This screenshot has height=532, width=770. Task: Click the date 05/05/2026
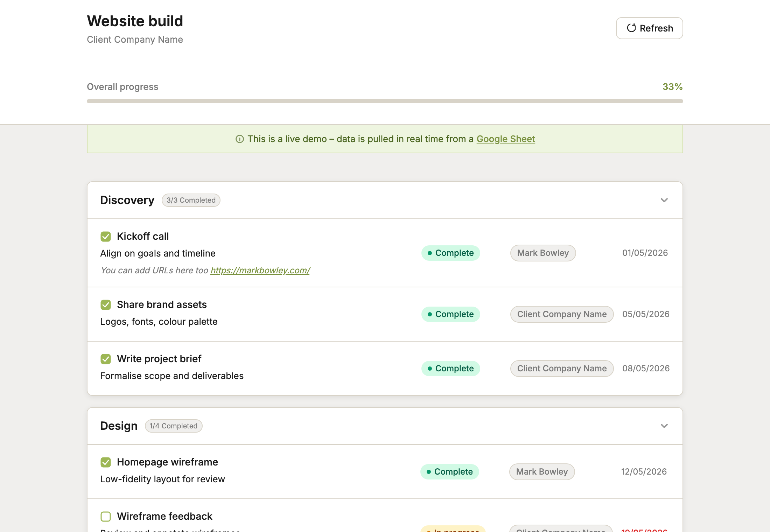(x=645, y=314)
